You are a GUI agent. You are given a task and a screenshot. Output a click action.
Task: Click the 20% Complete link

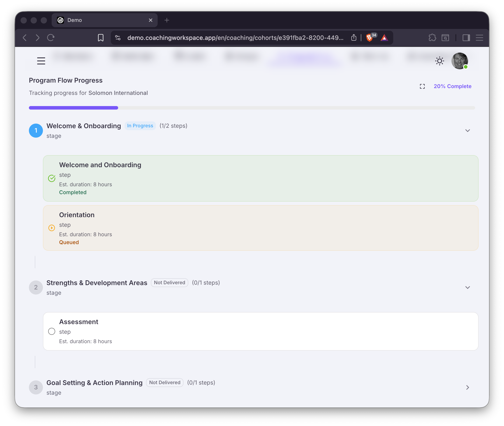point(452,87)
